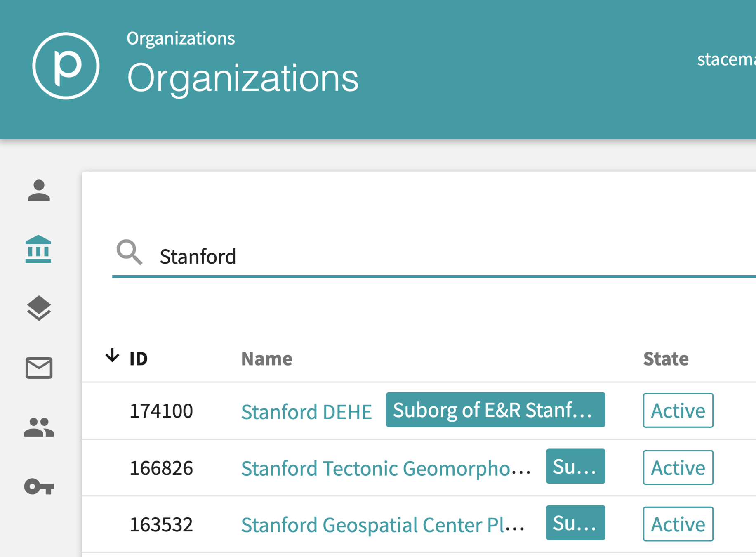Open the groups people icon in sidebar
Screen dimensions: 756x557
click(x=39, y=427)
